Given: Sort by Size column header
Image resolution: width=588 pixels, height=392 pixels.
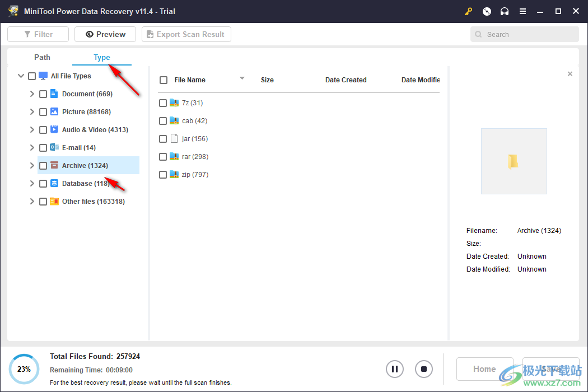Looking at the screenshot, I should tap(267, 80).
